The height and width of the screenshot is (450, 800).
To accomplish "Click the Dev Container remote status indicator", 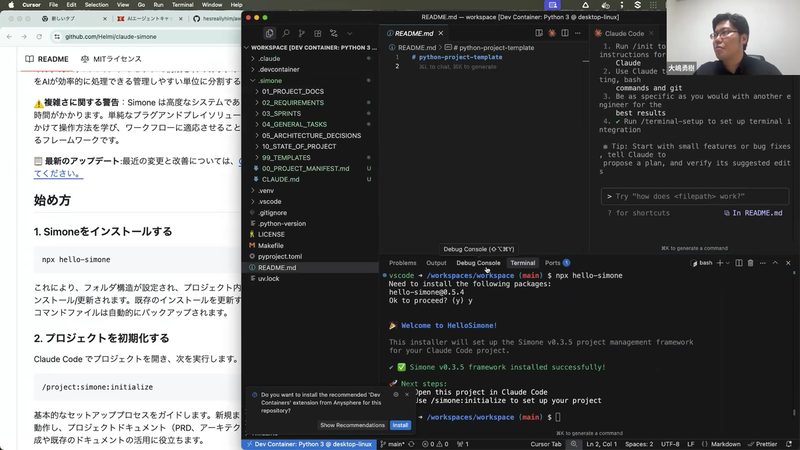I will [309, 444].
